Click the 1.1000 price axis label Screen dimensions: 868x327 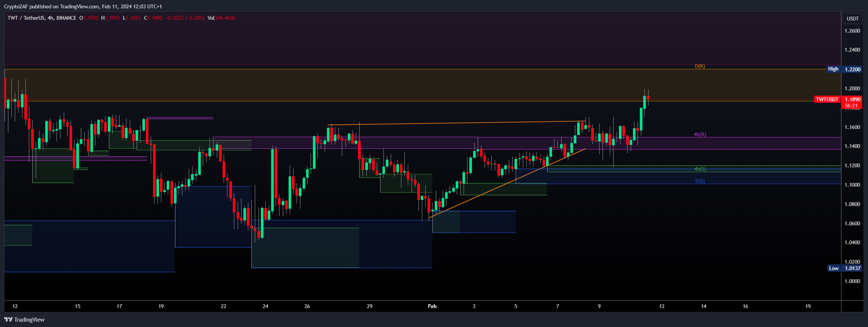(x=852, y=185)
